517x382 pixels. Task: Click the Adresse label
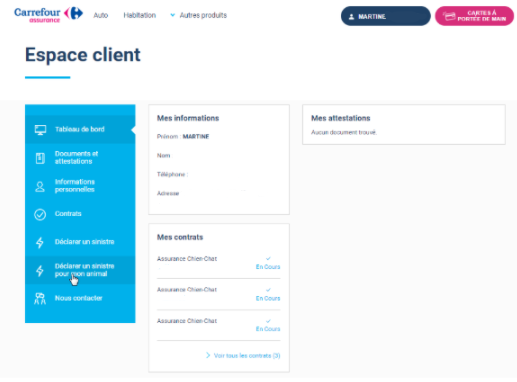pos(168,193)
